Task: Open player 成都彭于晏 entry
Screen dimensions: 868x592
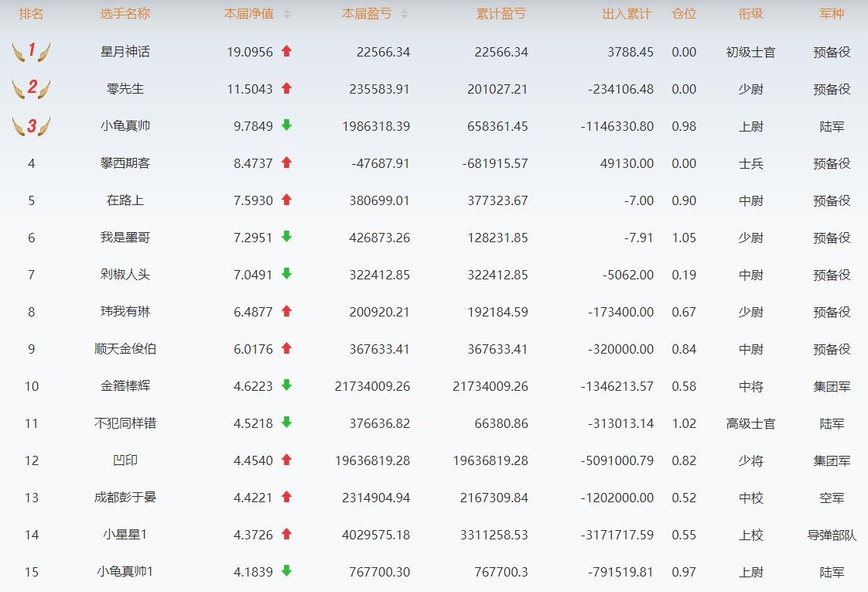Action: point(125,498)
